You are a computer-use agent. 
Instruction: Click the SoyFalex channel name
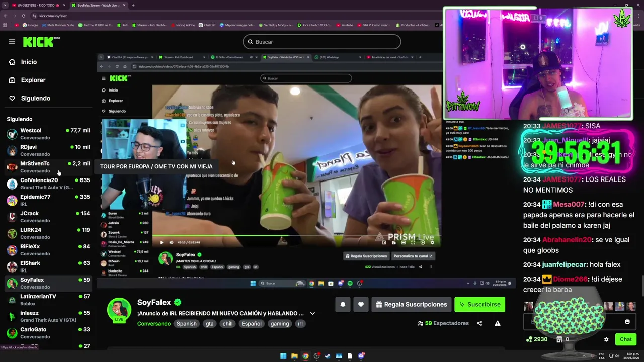[x=154, y=302]
